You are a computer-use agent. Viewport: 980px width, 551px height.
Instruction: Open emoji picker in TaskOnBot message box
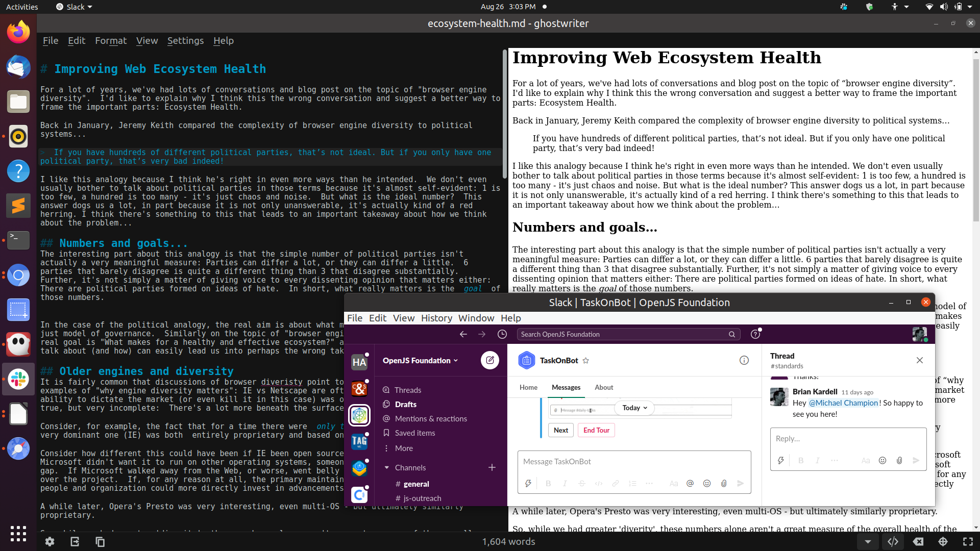click(706, 483)
